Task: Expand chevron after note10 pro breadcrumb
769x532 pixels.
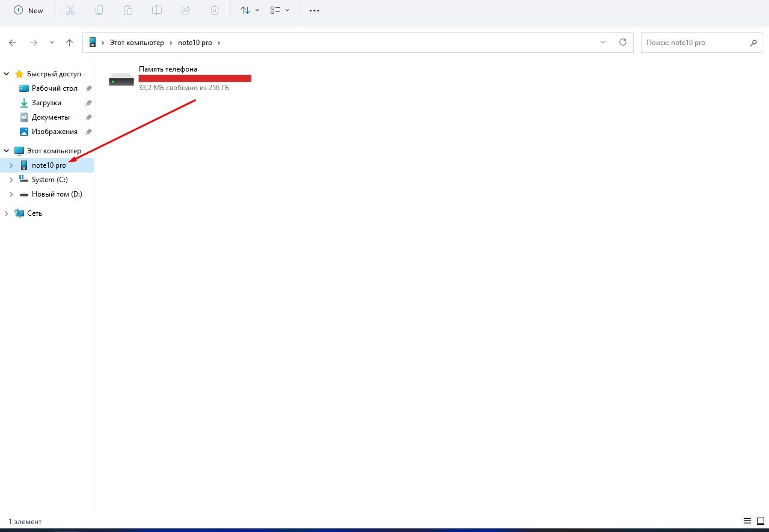Action: click(x=219, y=43)
